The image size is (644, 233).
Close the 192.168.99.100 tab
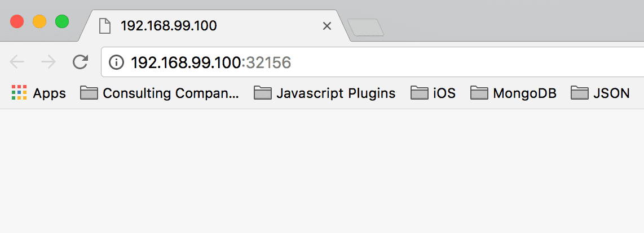click(327, 26)
